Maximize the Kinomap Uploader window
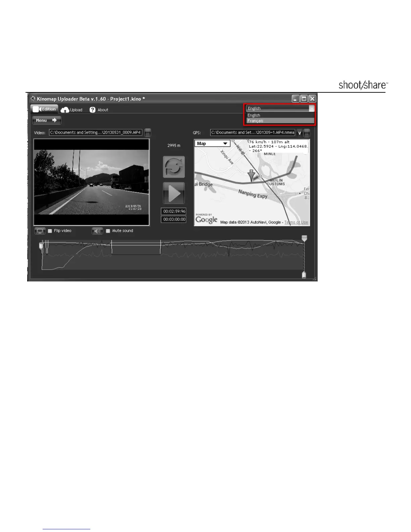This screenshot has width=411, height=532. pos(304,99)
